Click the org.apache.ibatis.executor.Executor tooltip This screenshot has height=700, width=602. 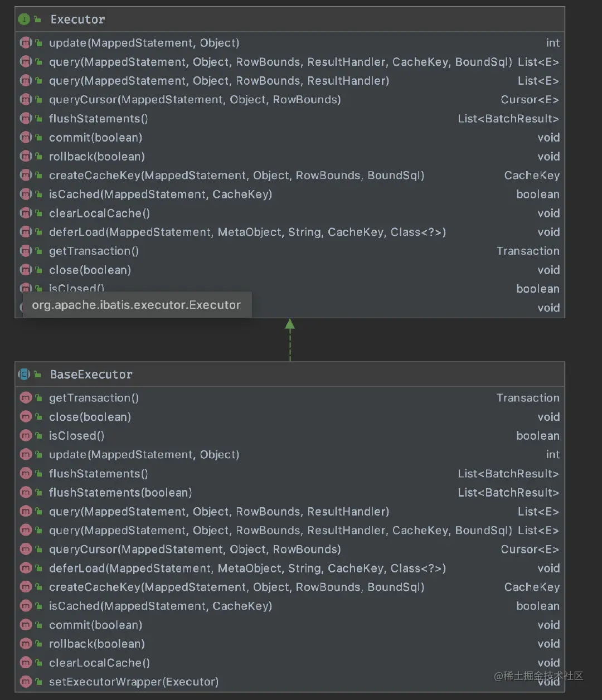coord(137,305)
